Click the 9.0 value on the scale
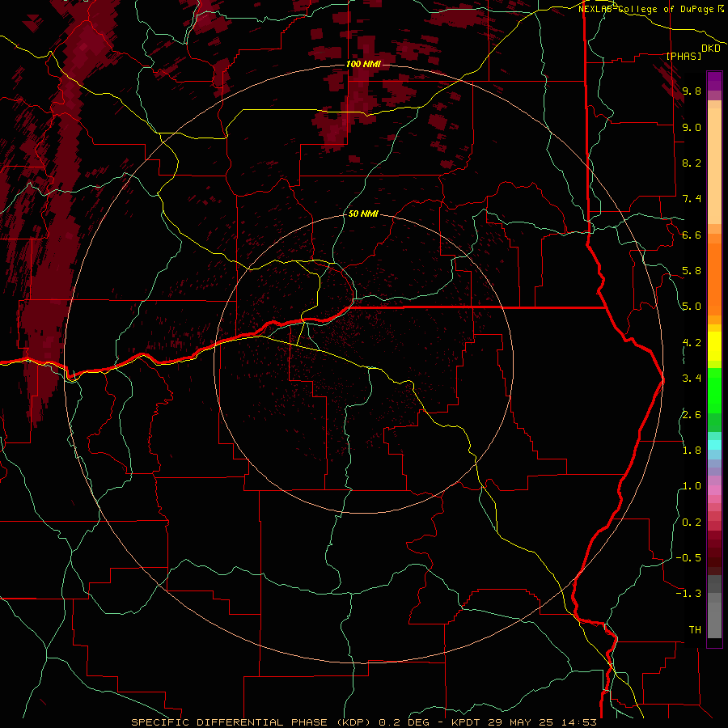728x728 pixels. [692, 127]
